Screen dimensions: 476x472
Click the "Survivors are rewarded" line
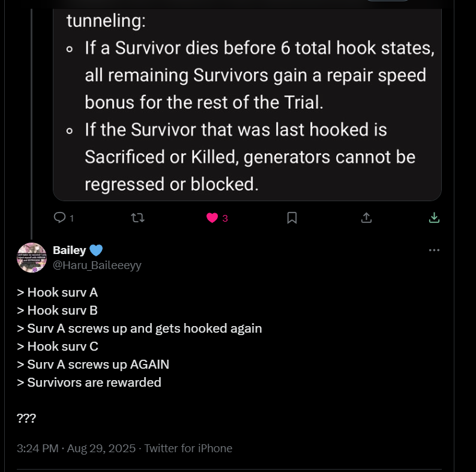coord(94,382)
